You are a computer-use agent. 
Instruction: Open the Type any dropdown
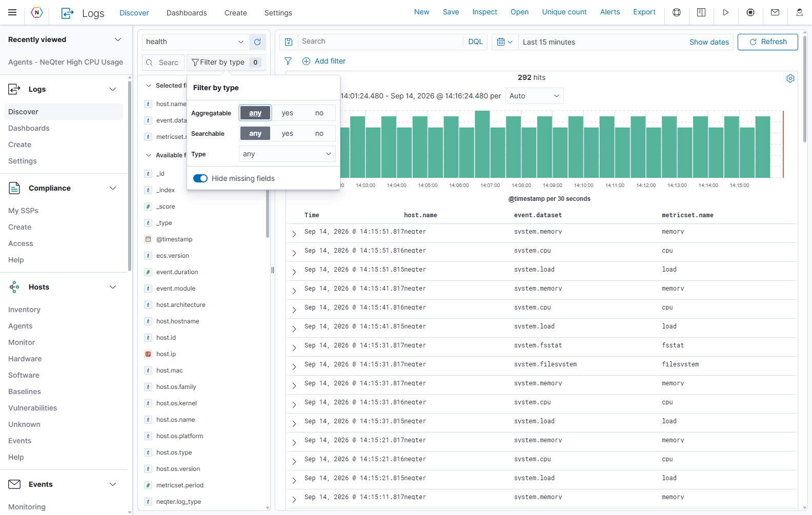(287, 154)
